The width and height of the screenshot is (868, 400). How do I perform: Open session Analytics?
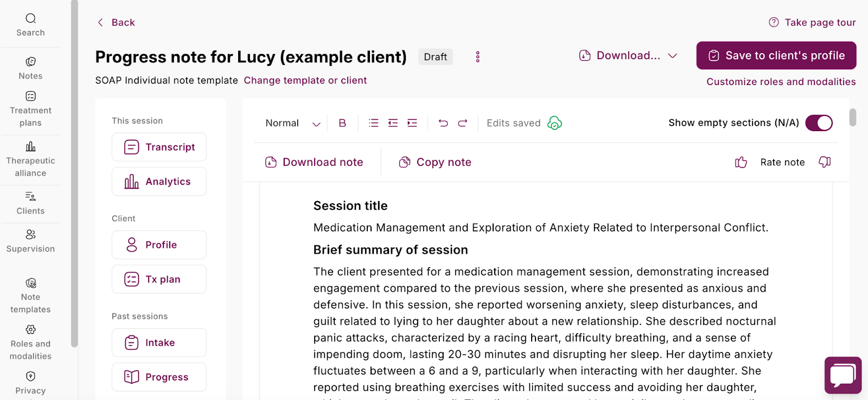coord(159,182)
